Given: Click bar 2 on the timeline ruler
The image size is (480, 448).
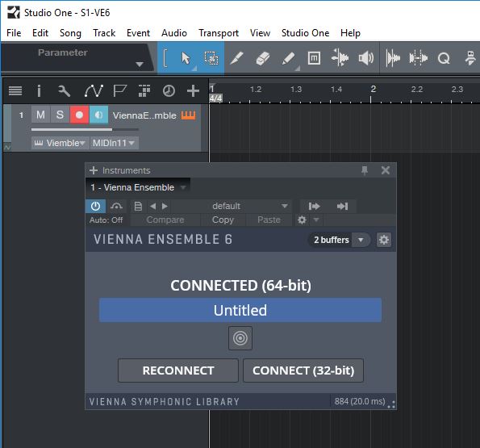Looking at the screenshot, I should tap(373, 90).
